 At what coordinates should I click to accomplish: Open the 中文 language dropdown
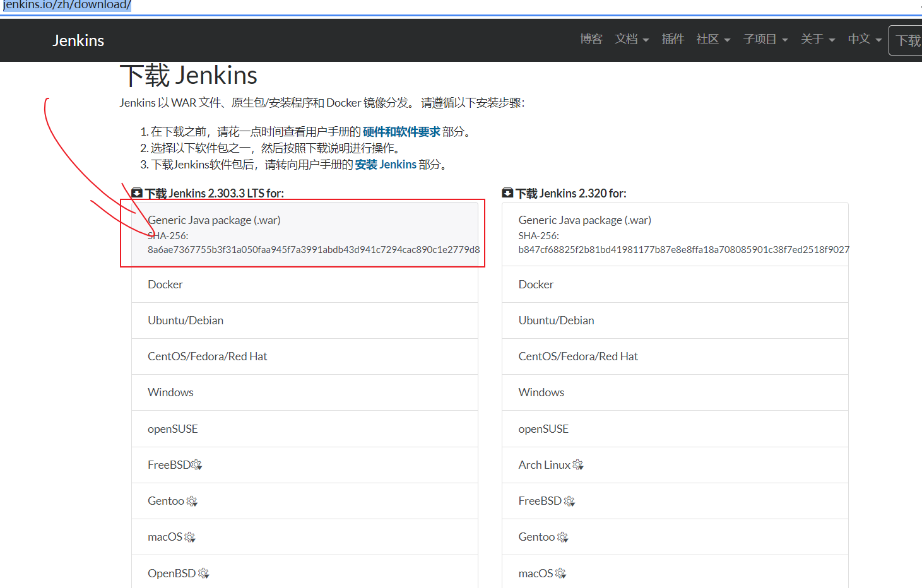click(865, 39)
